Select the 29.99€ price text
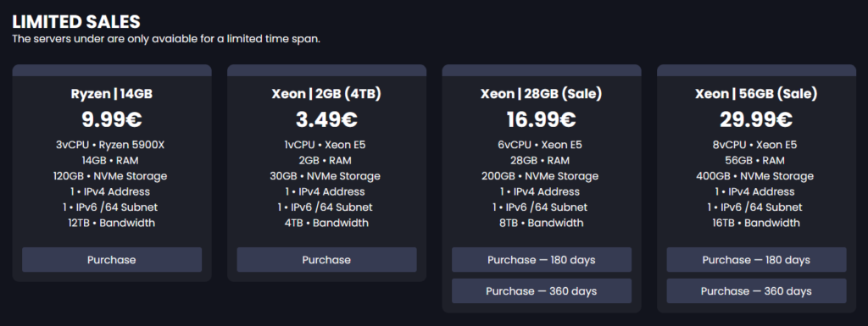The height and width of the screenshot is (326, 868). click(x=756, y=120)
